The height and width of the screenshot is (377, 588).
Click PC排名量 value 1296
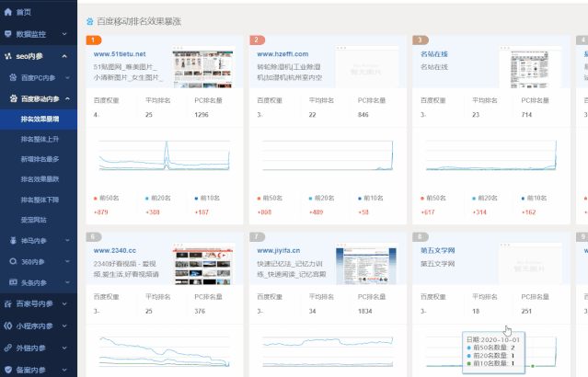click(x=202, y=115)
